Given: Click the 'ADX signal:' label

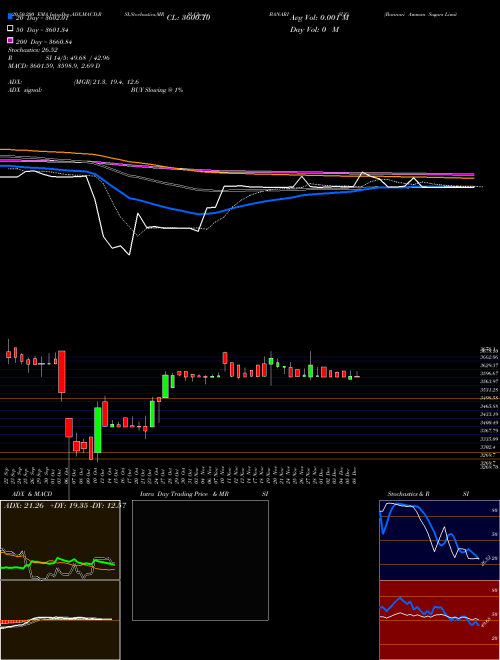Looking at the screenshot, I should point(25,90).
